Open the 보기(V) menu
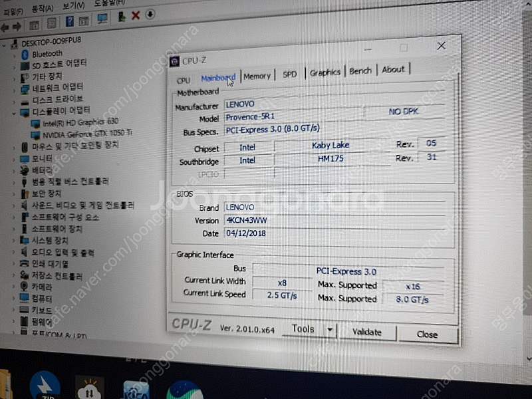Viewport: 532px width, 399px height. point(74,6)
